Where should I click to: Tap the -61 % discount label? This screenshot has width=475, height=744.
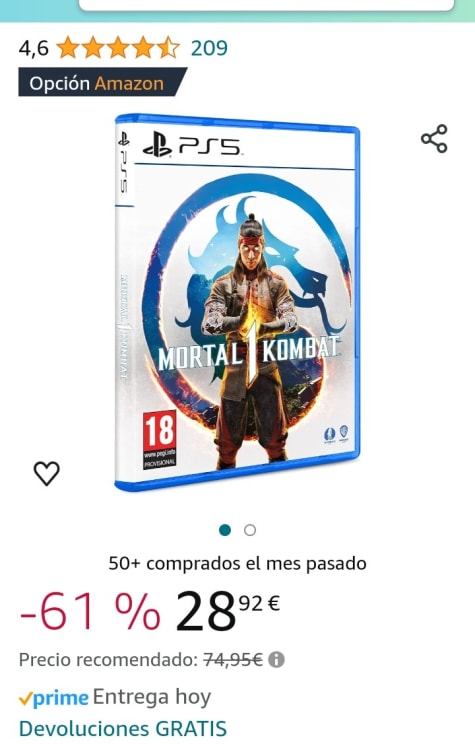[90, 611]
